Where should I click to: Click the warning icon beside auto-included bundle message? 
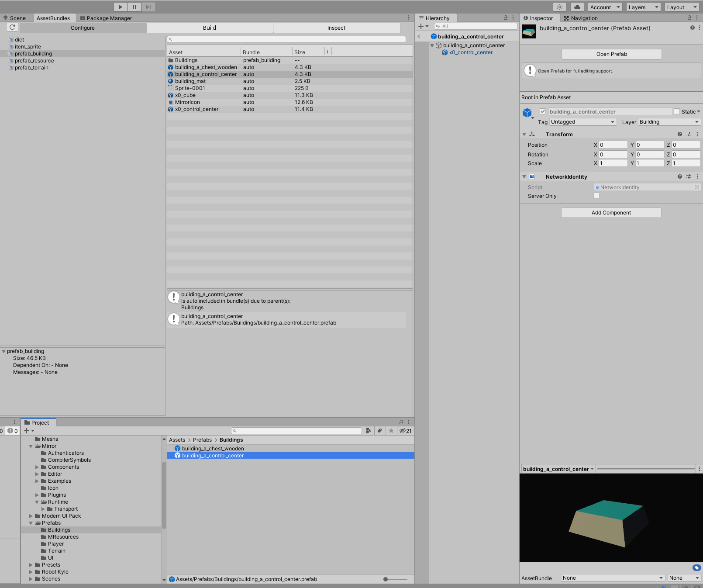(173, 297)
